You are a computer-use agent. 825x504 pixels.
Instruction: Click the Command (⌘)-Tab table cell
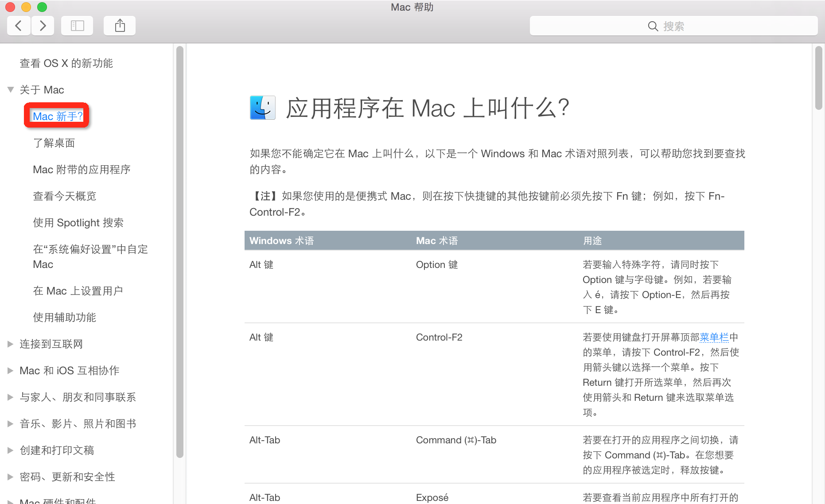pyautogui.click(x=456, y=440)
